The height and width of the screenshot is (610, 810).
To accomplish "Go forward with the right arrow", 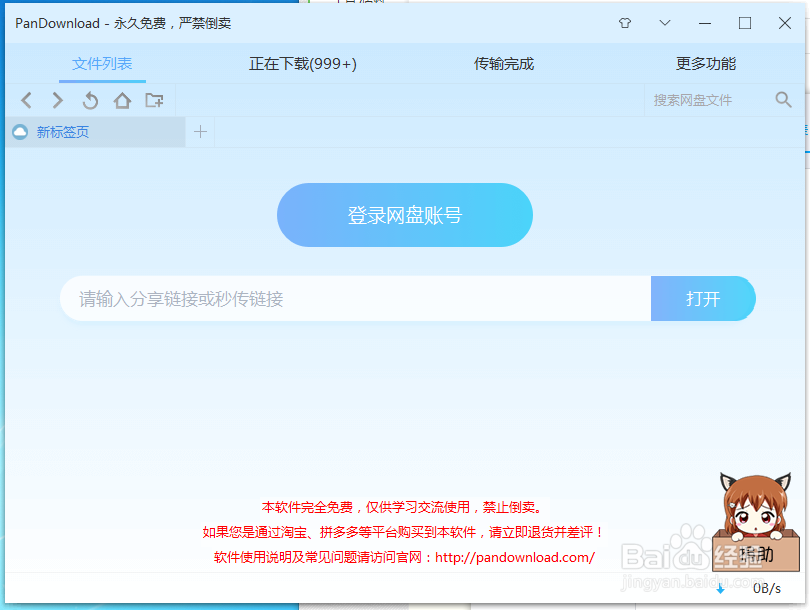I will (x=58, y=100).
